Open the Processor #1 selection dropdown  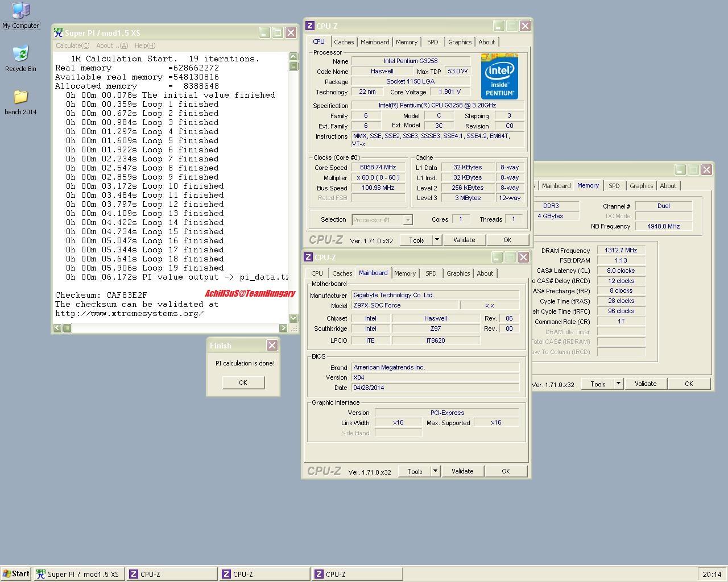tap(407, 220)
